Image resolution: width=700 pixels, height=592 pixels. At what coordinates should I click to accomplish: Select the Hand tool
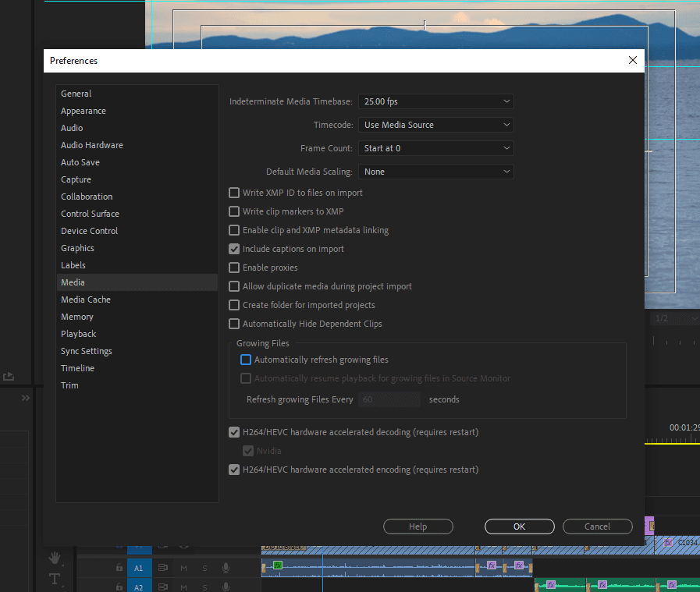click(55, 558)
